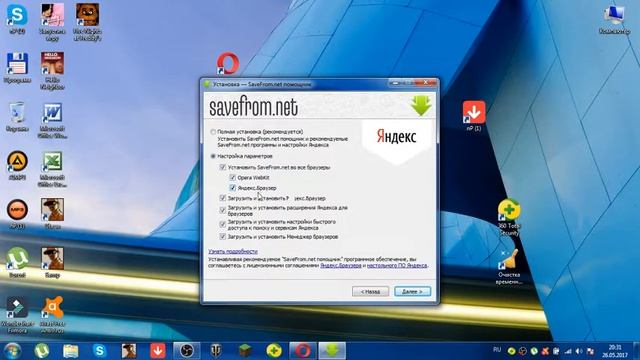Open Яндекс.Браузер license agreement link
The height and width of the screenshot is (360, 640).
click(341, 265)
